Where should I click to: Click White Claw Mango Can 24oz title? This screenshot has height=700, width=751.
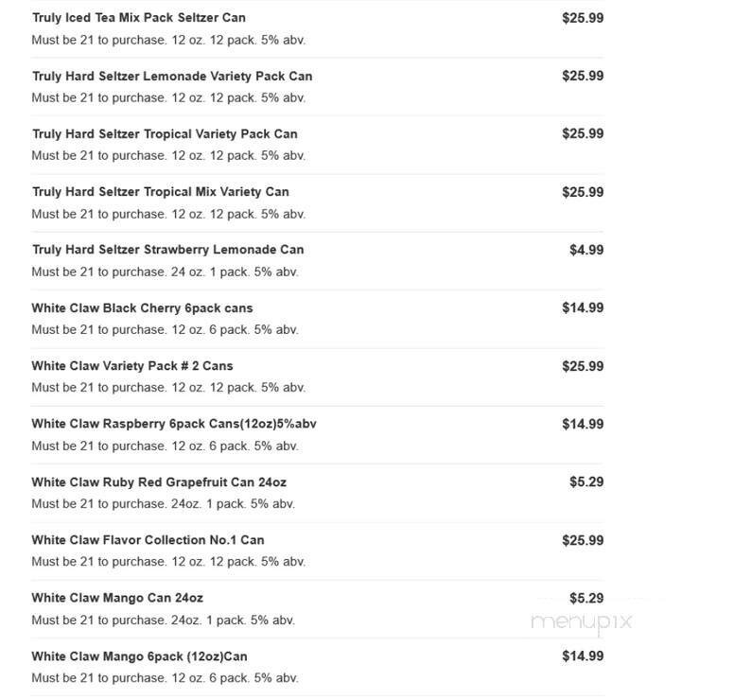point(116,598)
